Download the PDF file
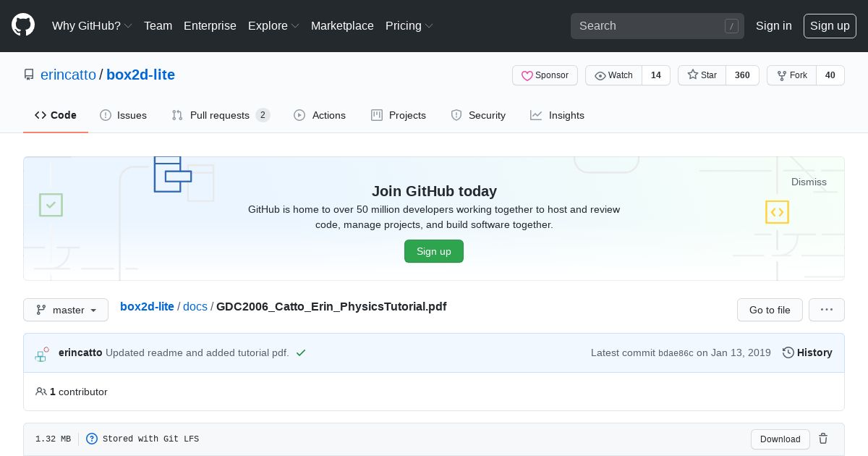Screen dimensions: 868x456 tap(780, 439)
